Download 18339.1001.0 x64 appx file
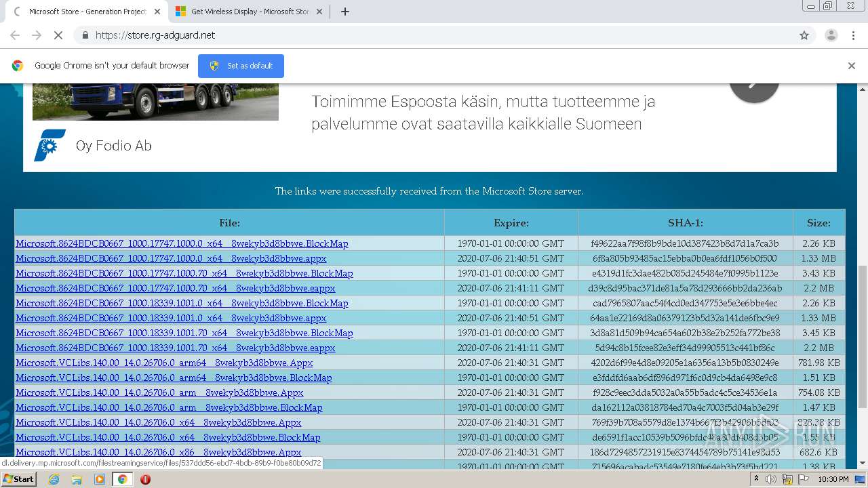Screen dimensions: 868x488 pyautogui.click(x=171, y=318)
